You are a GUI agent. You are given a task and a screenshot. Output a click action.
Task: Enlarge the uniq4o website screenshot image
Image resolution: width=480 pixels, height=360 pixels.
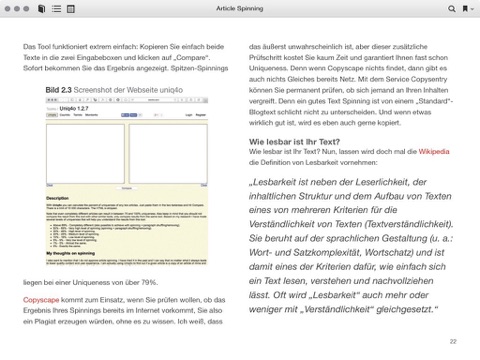point(127,181)
